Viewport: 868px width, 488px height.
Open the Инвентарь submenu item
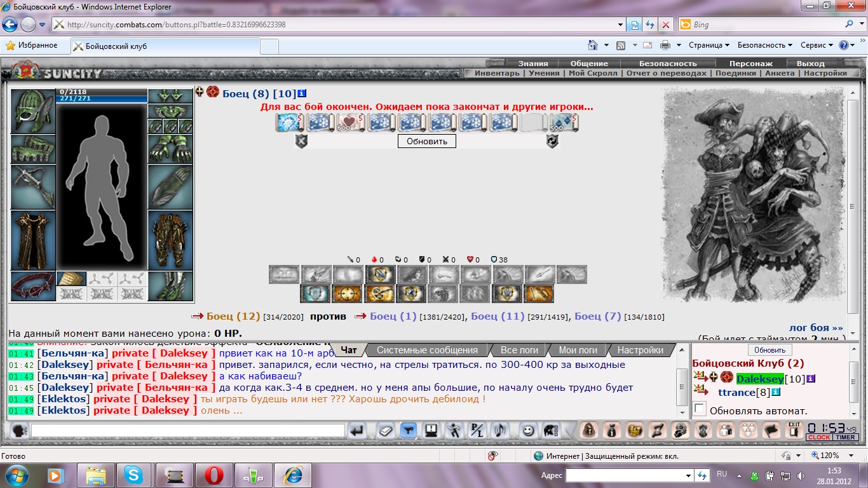(x=497, y=73)
